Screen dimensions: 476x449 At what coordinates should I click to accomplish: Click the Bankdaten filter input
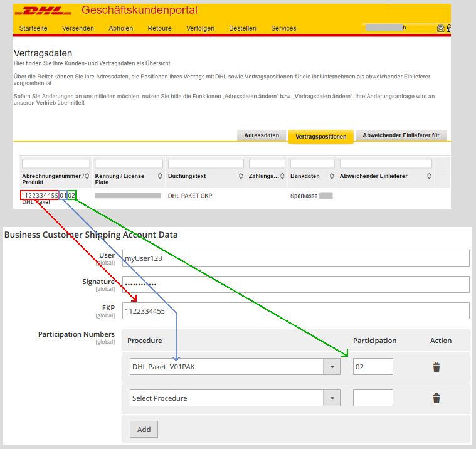pyautogui.click(x=312, y=164)
